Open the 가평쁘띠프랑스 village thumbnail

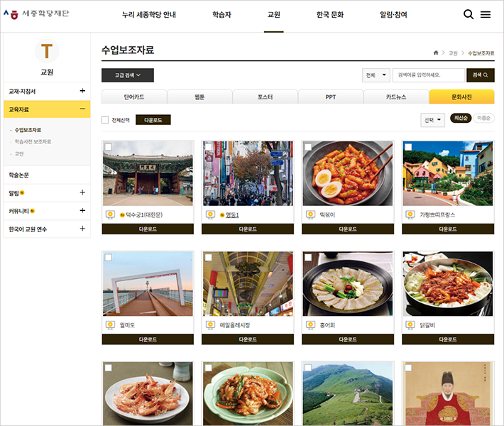pos(448,173)
